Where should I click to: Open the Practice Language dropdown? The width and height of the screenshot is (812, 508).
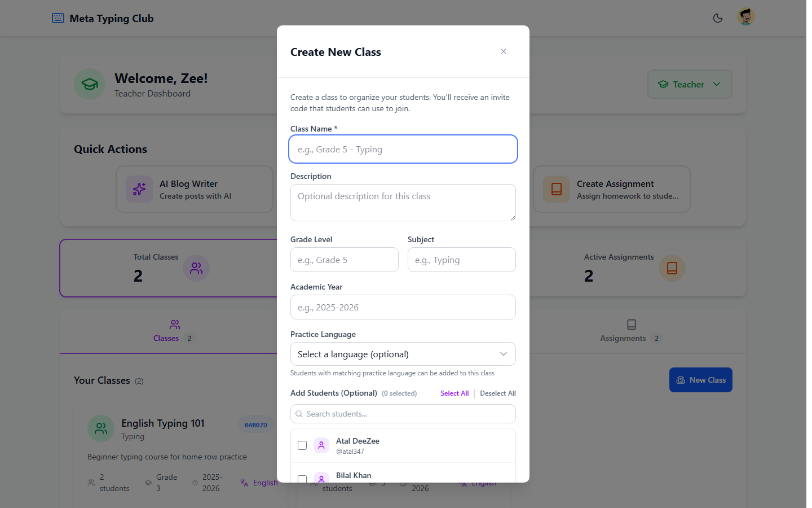click(x=403, y=354)
